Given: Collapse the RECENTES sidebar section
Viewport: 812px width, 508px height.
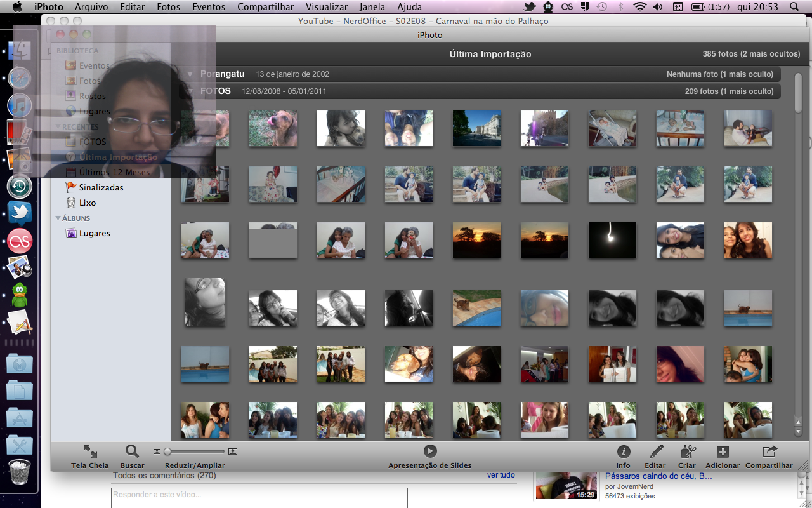Looking at the screenshot, I should point(58,127).
